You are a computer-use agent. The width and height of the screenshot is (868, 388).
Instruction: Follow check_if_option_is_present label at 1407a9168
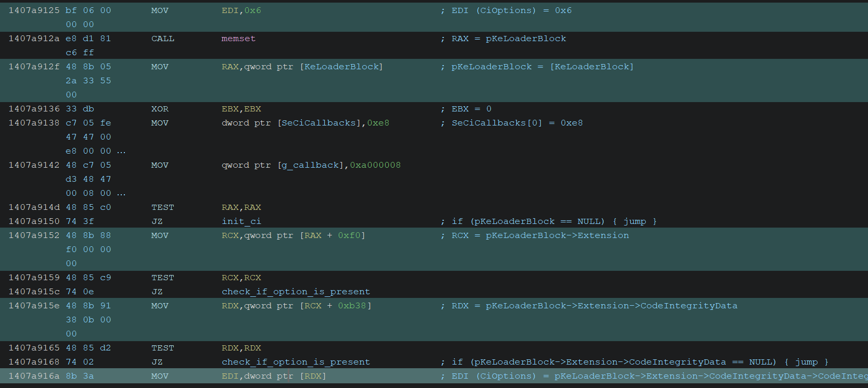coord(296,362)
